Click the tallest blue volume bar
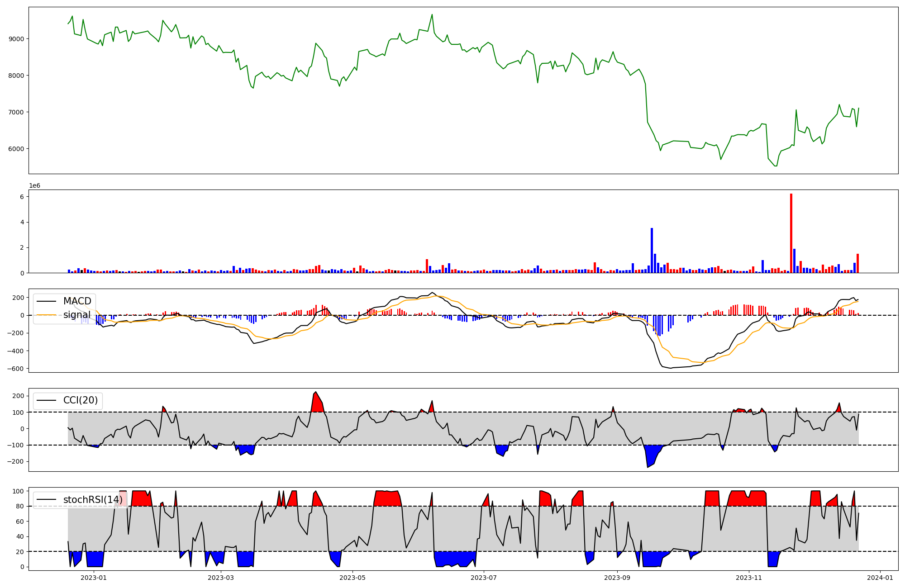 652,250
